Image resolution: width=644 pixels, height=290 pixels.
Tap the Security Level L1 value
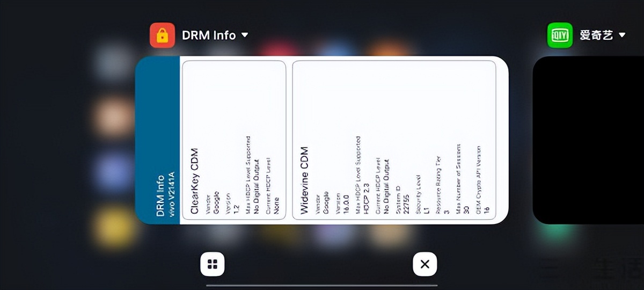[x=426, y=211]
